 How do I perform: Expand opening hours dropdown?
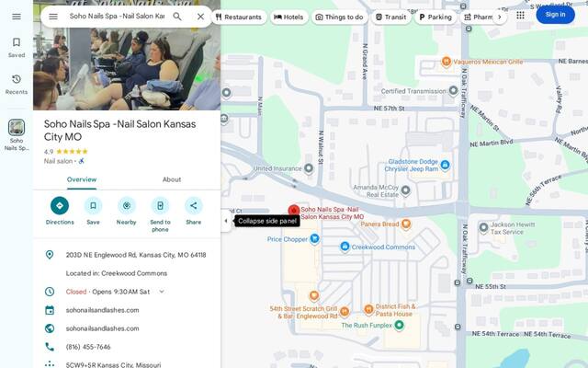(x=162, y=292)
